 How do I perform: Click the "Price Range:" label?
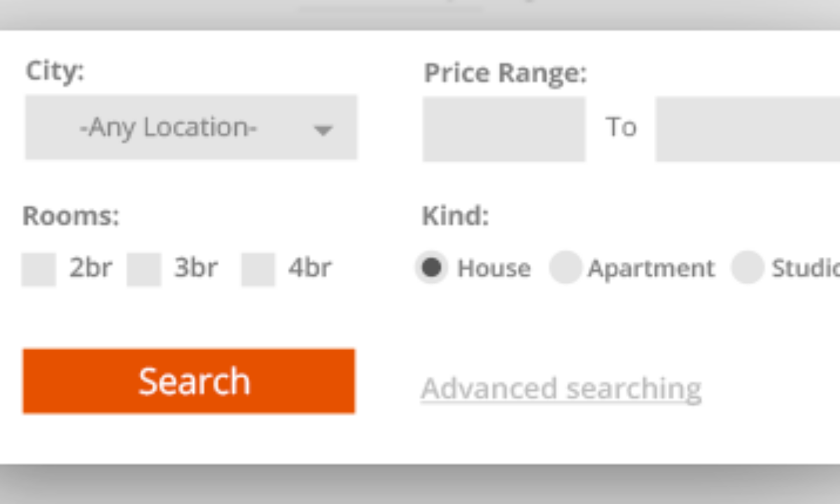tap(505, 73)
